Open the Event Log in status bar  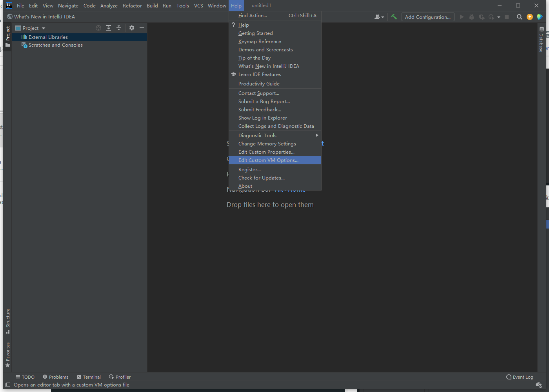(520, 377)
